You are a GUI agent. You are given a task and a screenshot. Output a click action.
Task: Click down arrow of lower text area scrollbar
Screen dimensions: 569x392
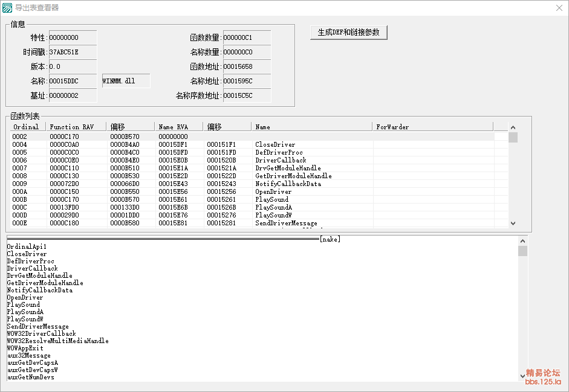(x=522, y=376)
